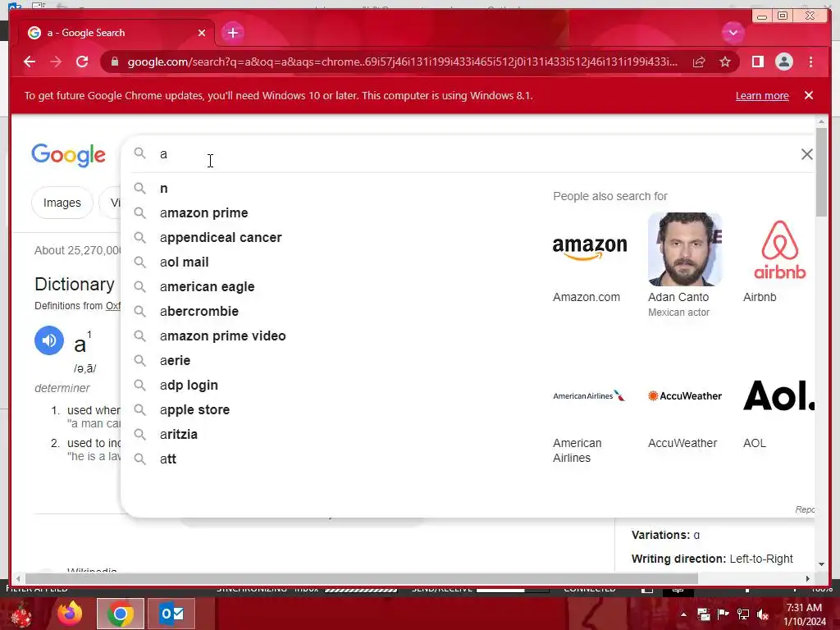Open the Action Center flag icon
The image size is (840, 630).
coord(724,614)
